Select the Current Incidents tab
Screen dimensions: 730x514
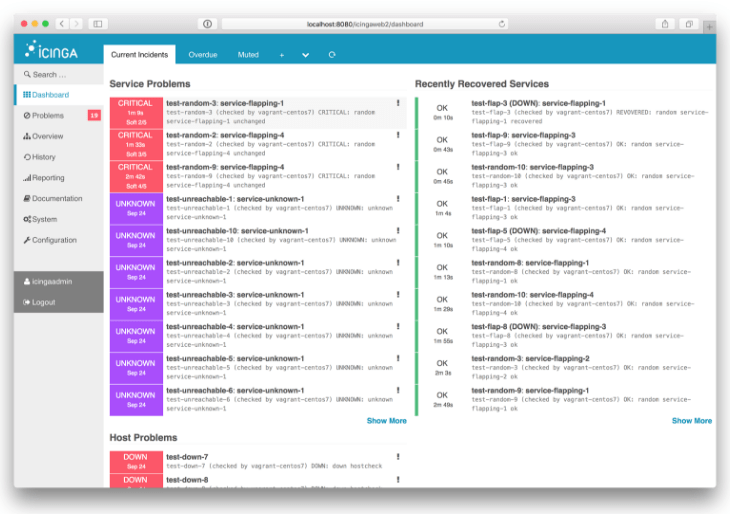[x=139, y=55]
